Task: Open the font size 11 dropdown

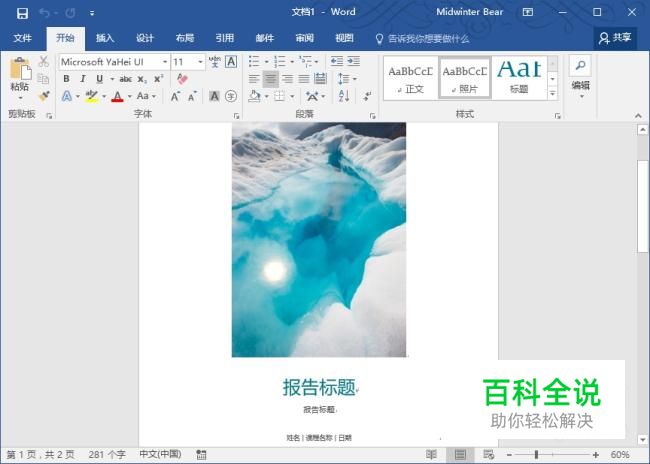Action: (x=201, y=62)
